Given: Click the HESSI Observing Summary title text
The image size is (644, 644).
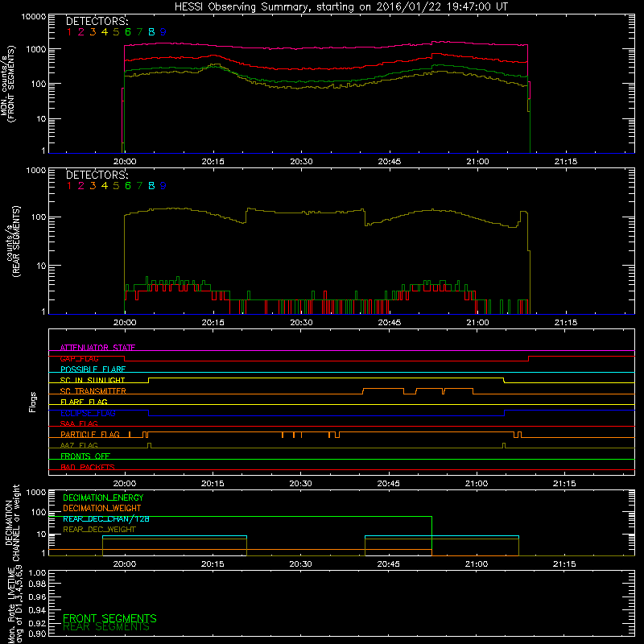Looking at the screenshot, I should [x=341, y=7].
